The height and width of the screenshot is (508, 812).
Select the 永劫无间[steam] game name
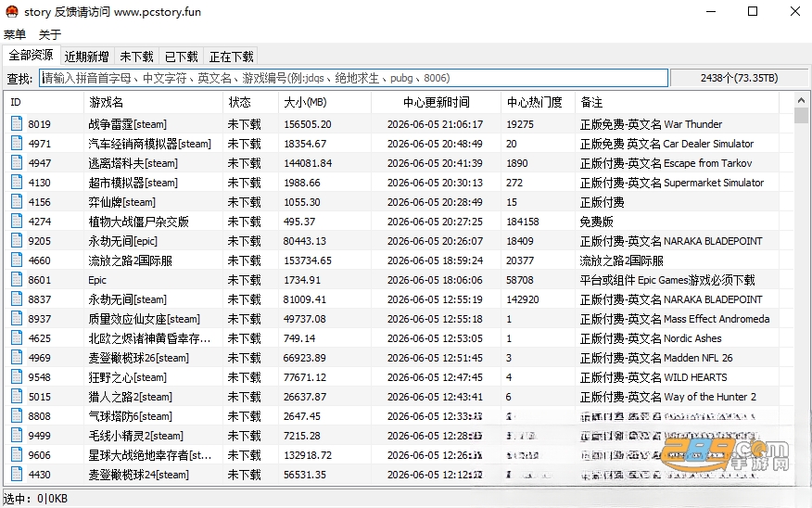(127, 299)
